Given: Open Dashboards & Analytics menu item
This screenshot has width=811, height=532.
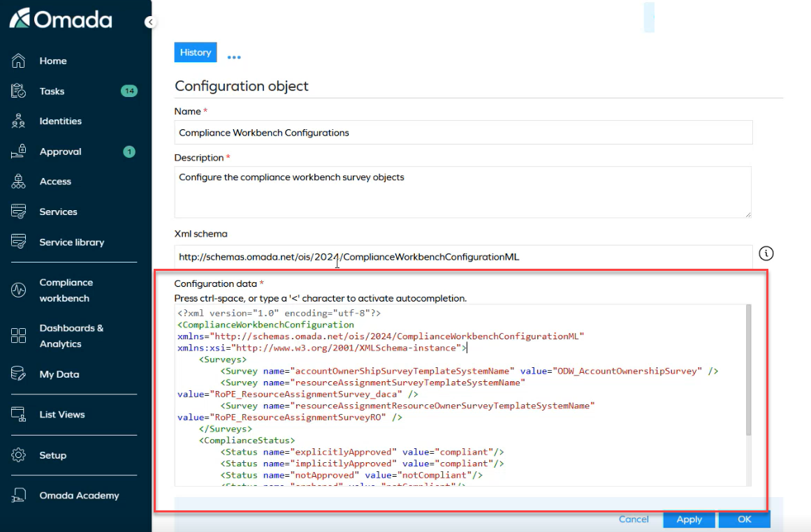Looking at the screenshot, I should [x=71, y=336].
